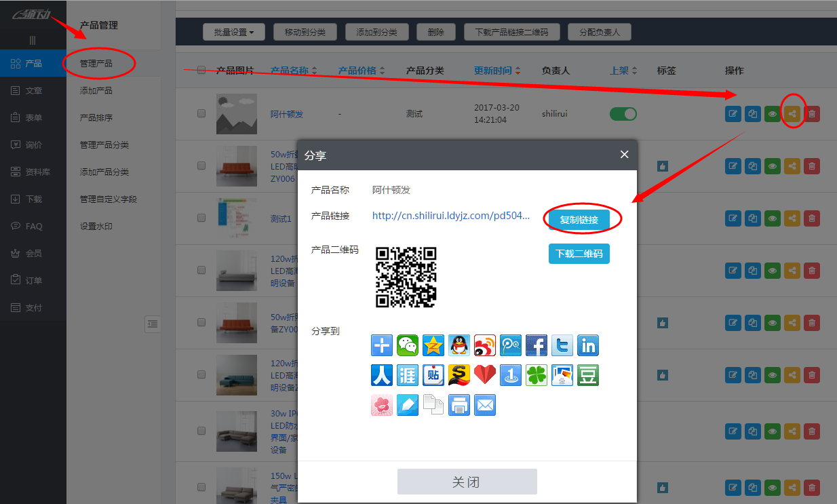Image resolution: width=837 pixels, height=504 pixels.
Task: Collapse the sidebar with the panel toggle
Action: [x=153, y=324]
